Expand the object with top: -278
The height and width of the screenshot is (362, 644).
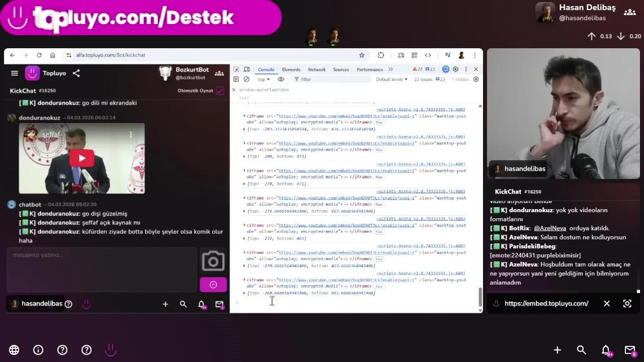[x=245, y=184]
